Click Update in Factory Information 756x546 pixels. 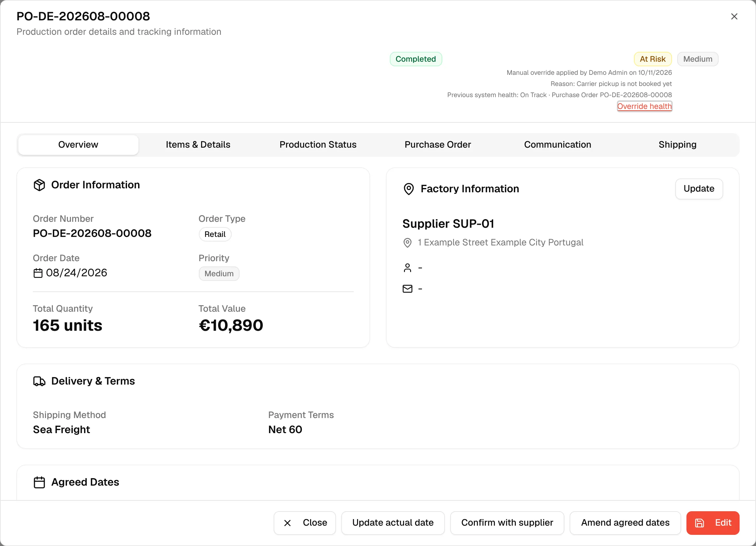699,189
